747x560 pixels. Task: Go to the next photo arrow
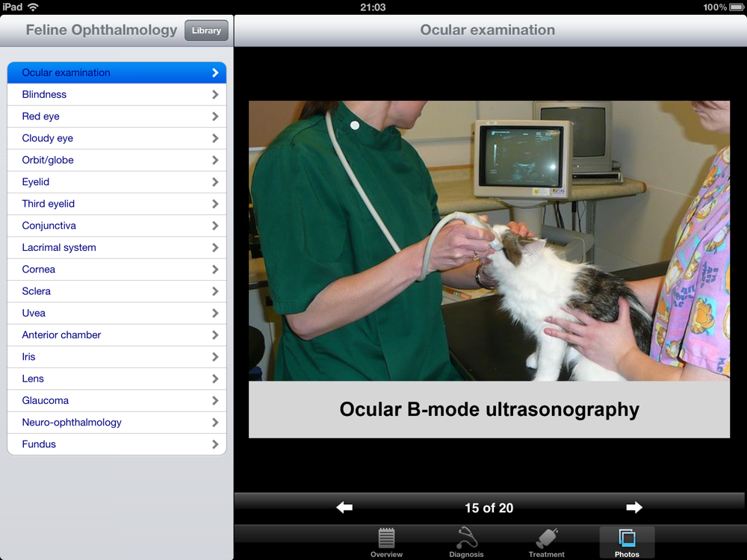coord(633,507)
